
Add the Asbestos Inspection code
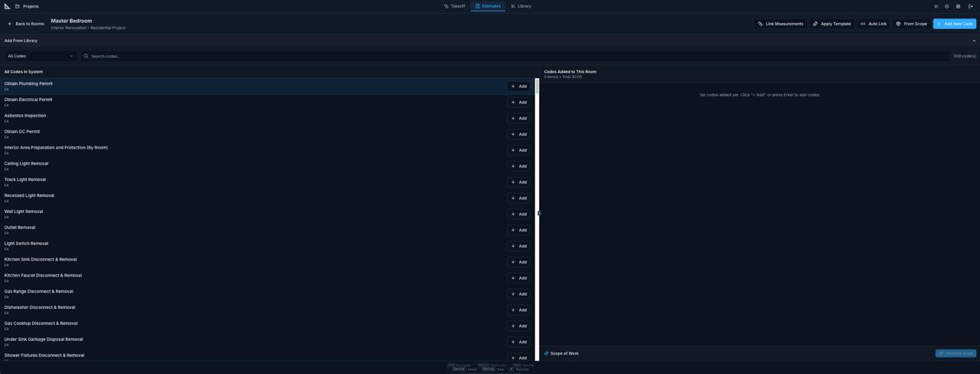point(518,118)
